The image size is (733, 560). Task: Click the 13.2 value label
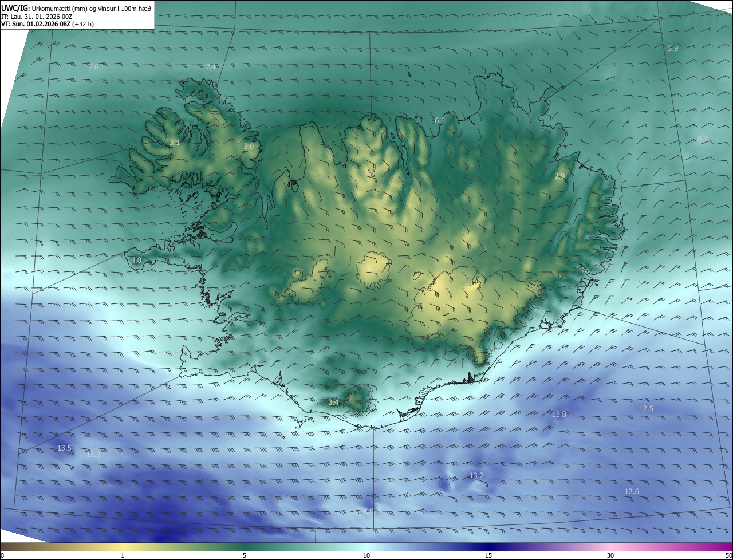point(476,476)
